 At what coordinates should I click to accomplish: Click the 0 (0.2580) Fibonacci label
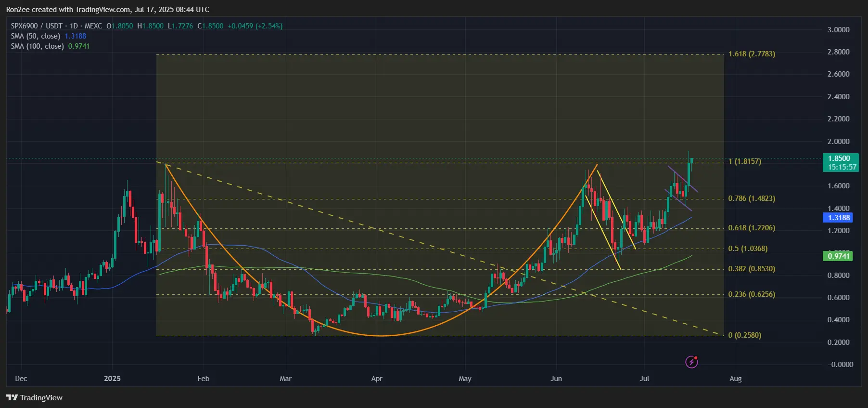tap(745, 335)
